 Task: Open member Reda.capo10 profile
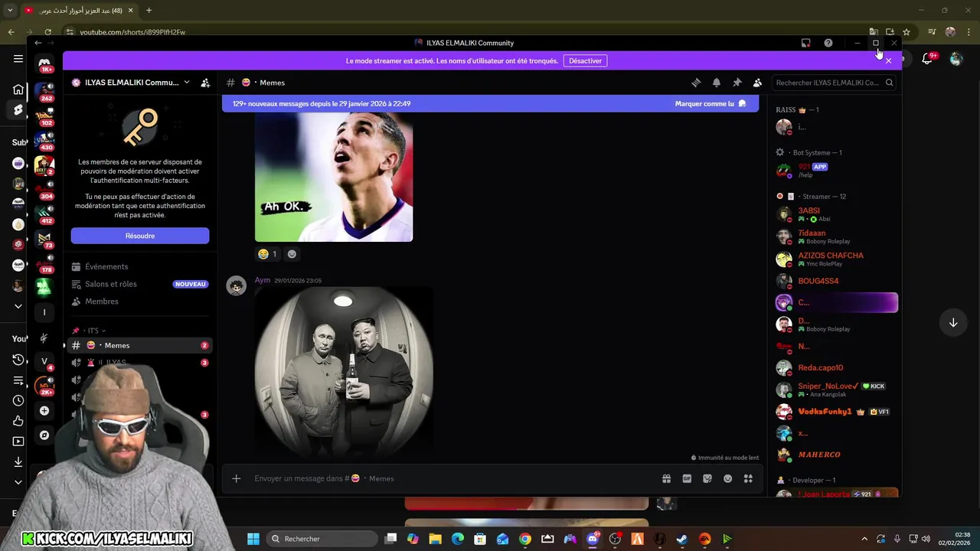pos(835,368)
